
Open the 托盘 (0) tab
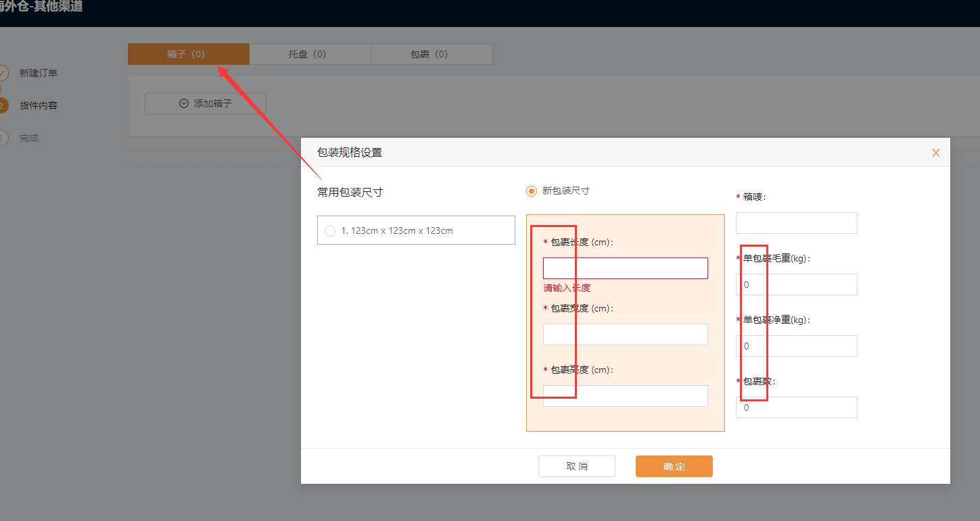310,54
